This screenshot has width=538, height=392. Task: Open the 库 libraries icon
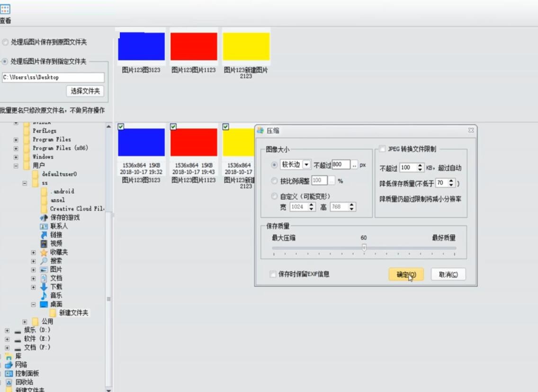click(9, 356)
